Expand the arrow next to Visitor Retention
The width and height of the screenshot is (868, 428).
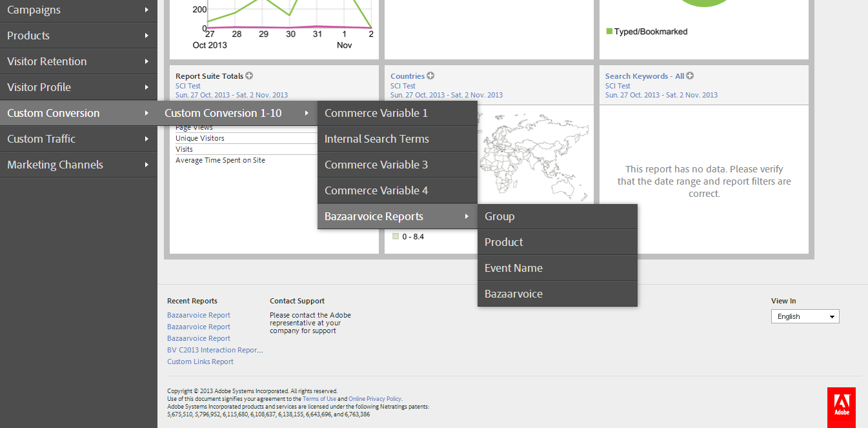pos(147,61)
